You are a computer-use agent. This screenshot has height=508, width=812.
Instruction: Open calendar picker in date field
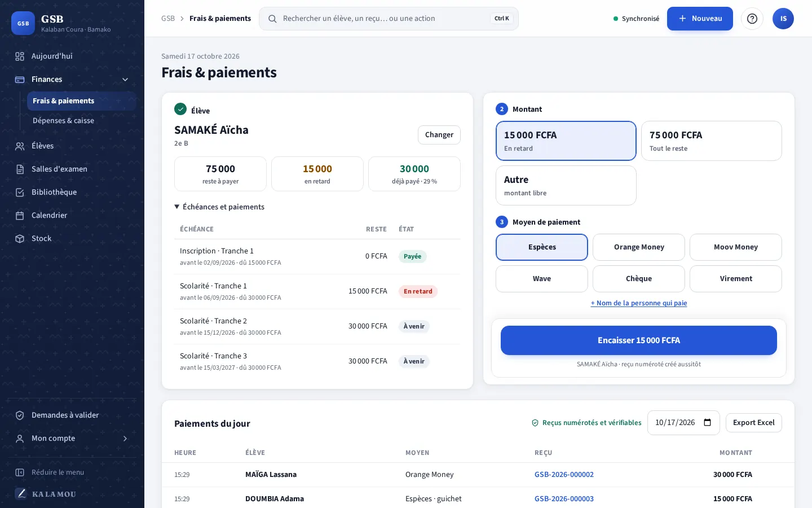(x=708, y=423)
